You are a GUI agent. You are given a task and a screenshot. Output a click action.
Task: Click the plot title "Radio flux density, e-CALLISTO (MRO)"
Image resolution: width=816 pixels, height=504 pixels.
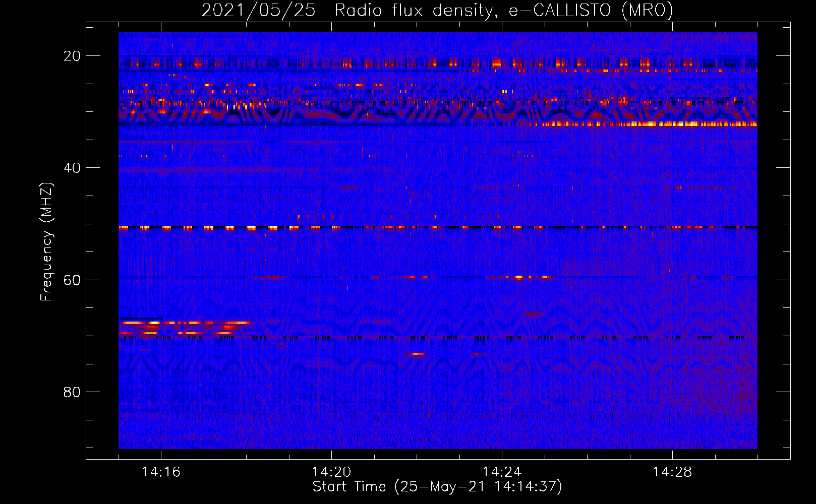click(x=503, y=11)
